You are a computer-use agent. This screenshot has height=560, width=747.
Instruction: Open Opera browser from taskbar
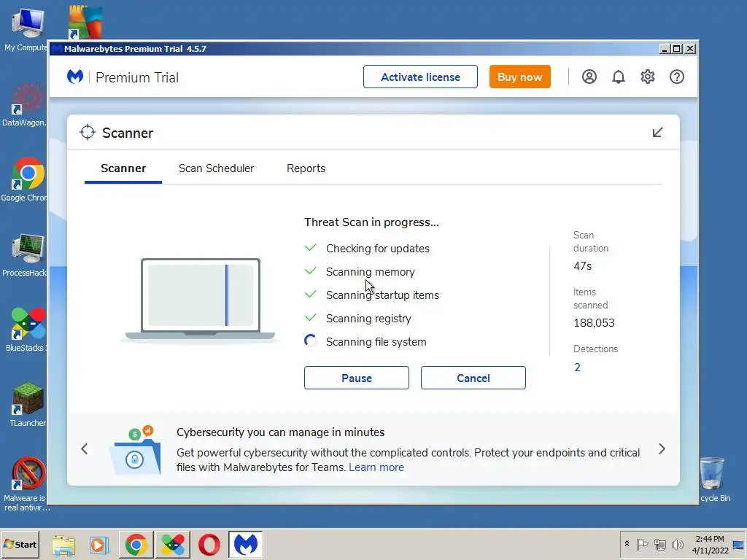pyautogui.click(x=209, y=544)
